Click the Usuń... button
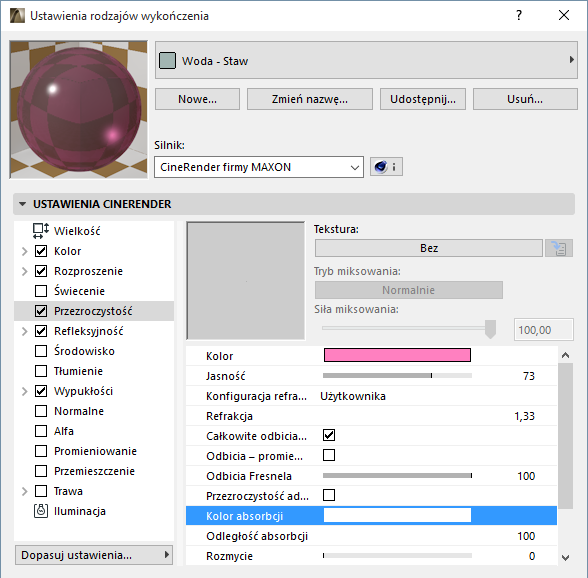588x578 pixels. [525, 99]
